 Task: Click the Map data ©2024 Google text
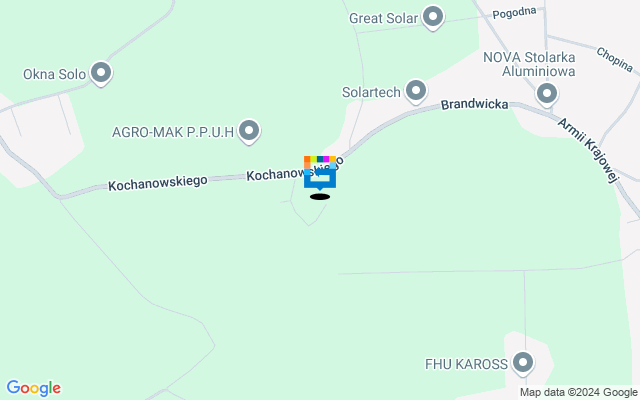578,393
